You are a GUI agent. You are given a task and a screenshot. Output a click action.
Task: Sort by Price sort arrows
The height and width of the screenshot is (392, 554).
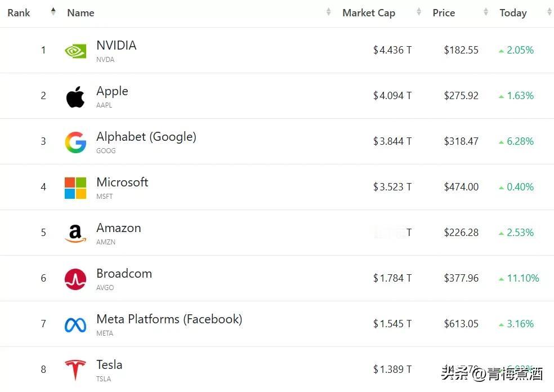pyautogui.click(x=485, y=12)
